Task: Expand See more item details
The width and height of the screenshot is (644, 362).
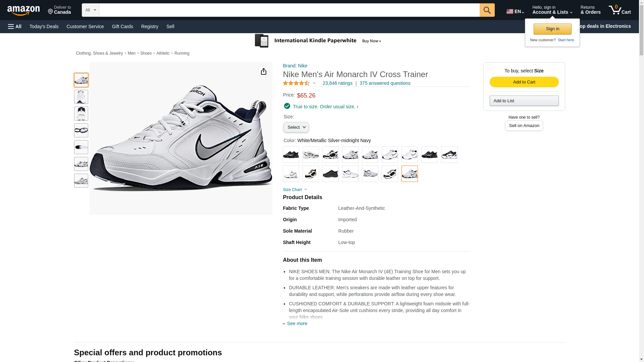Action: [297, 323]
